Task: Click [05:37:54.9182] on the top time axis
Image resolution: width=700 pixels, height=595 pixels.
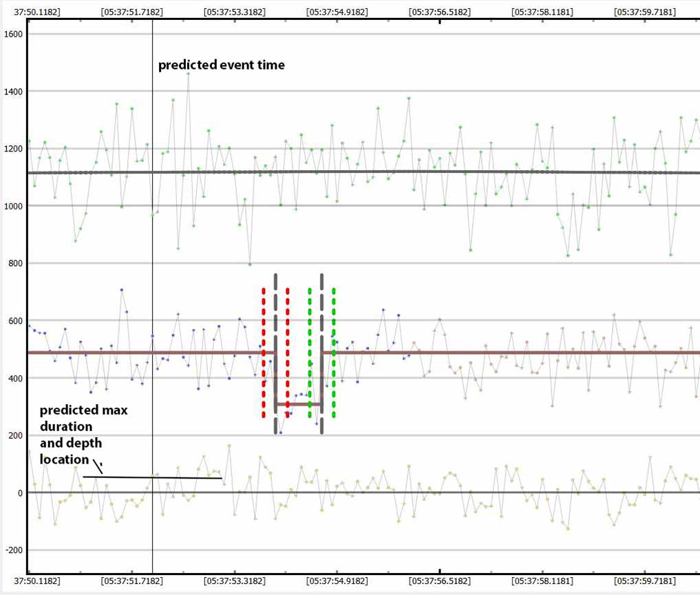Action: click(x=337, y=12)
